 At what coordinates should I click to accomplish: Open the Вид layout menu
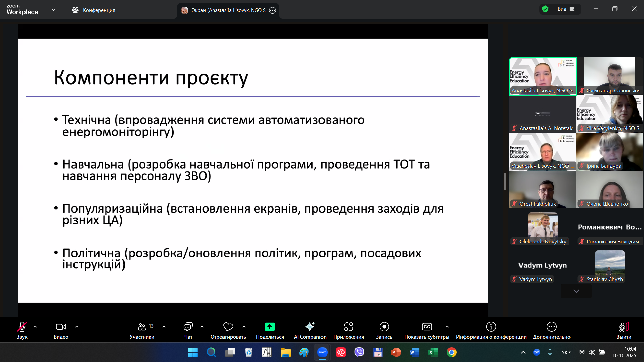click(x=566, y=9)
